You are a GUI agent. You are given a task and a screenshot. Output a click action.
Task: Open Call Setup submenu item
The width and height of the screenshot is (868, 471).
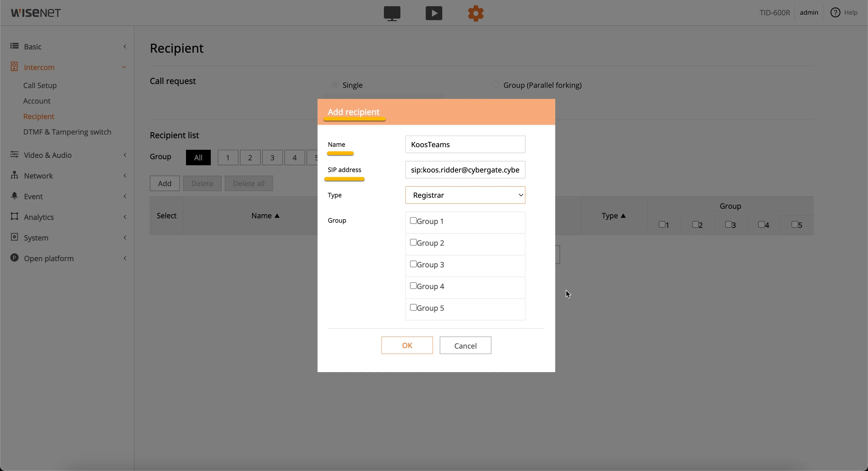[x=40, y=85]
